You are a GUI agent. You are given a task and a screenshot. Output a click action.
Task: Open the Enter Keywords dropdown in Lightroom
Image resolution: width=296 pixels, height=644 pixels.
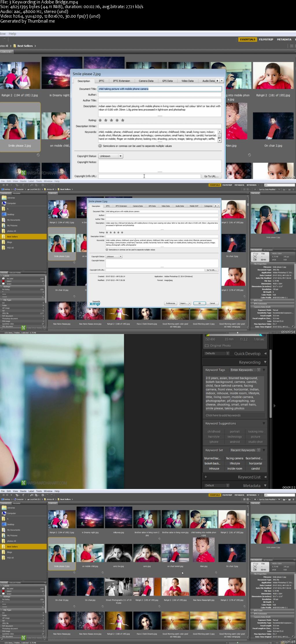click(x=245, y=370)
